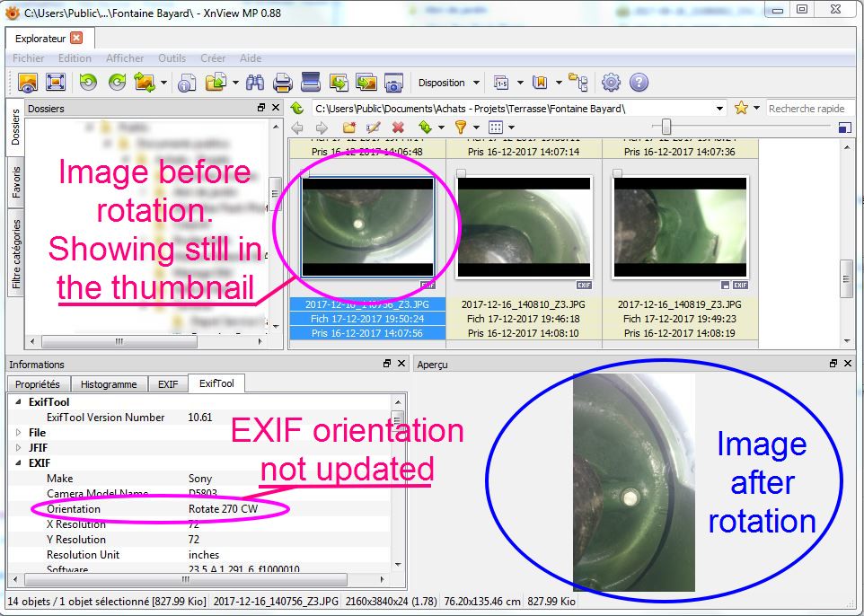Click the maximize thumbnail size icon

coord(844,128)
